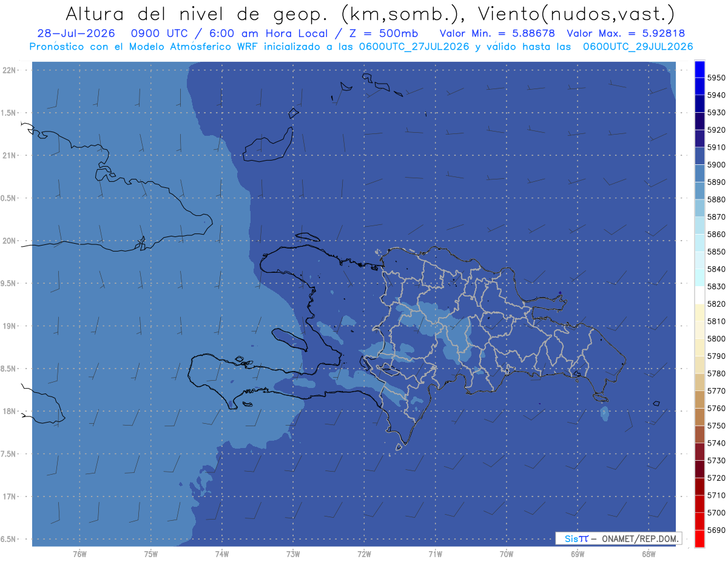Click the white swatch between 5830 and 5820
The image size is (728, 562).
tap(699, 295)
